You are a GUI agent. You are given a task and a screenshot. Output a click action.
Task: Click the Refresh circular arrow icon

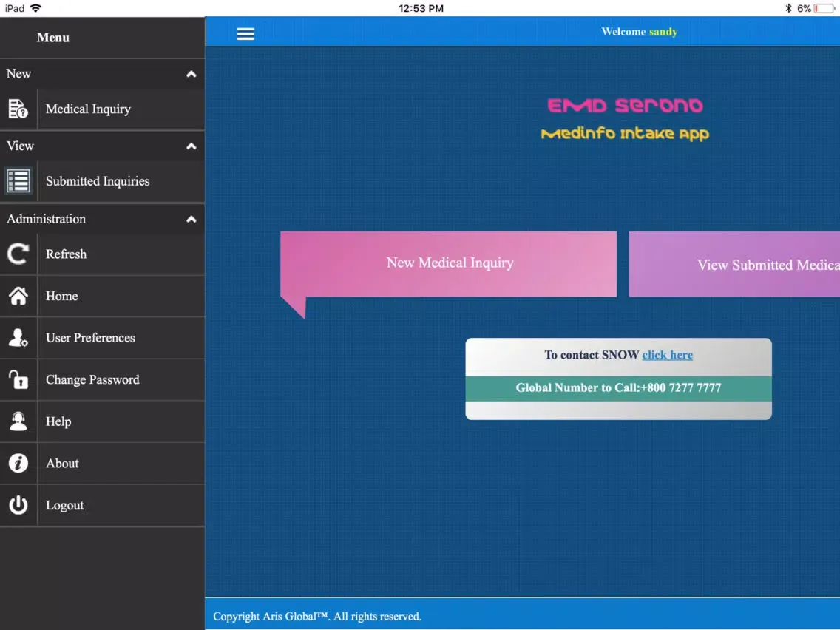point(18,254)
